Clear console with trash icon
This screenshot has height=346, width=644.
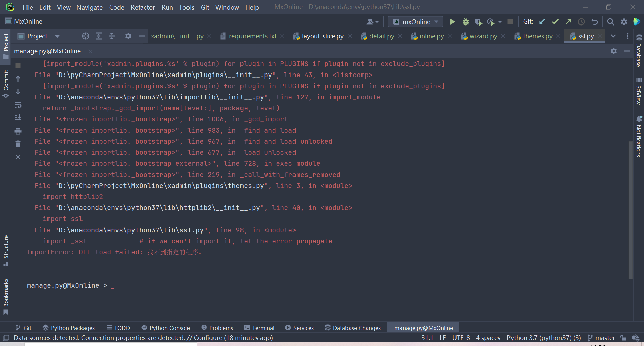click(x=18, y=144)
